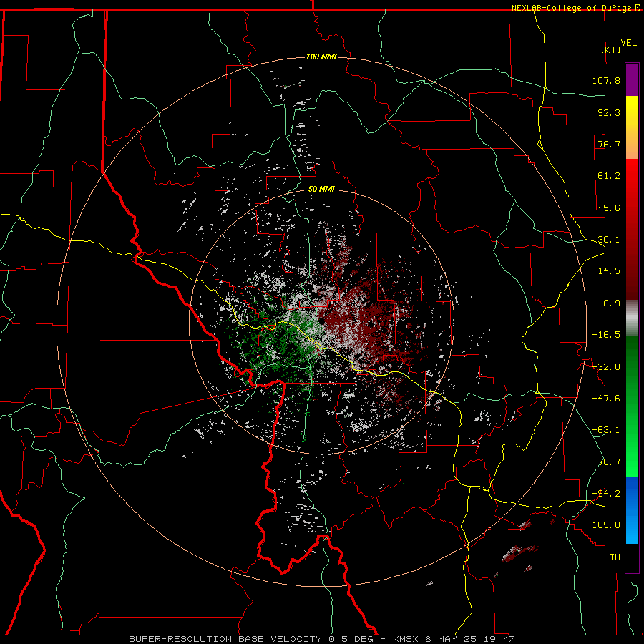Image resolution: width=644 pixels, height=644 pixels.
Task: Click the Super-Resolution Base Velocity caption
Action: (321, 639)
